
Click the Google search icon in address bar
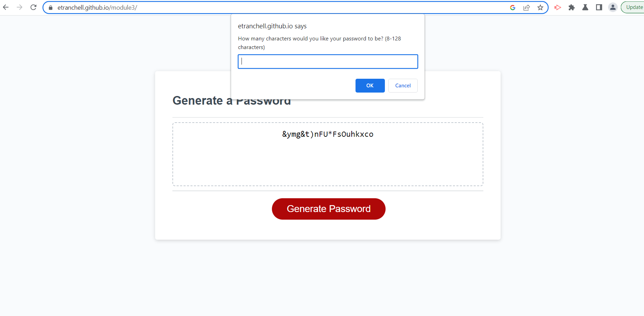tap(513, 7)
